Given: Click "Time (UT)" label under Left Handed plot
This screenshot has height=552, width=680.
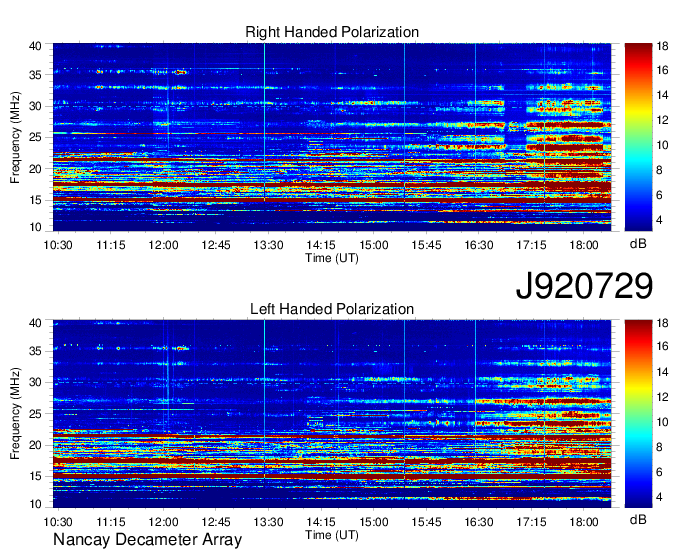Looking at the screenshot, I should [332, 535].
